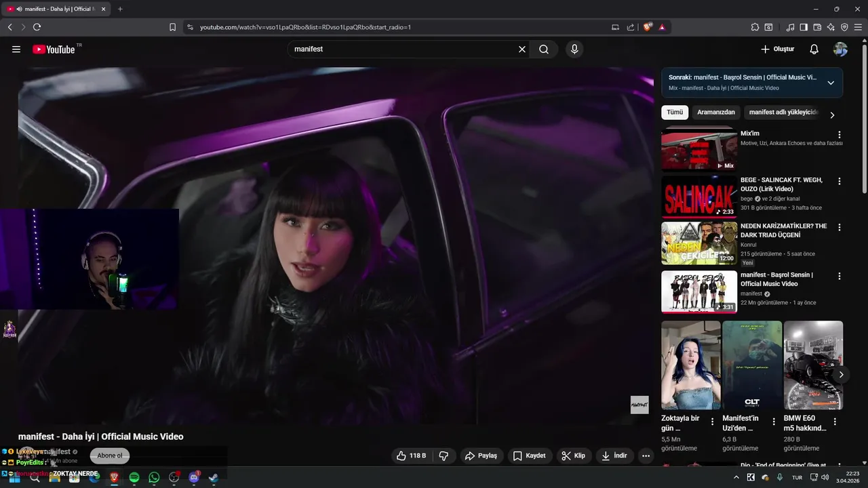Dislike the video with thumbs down

coord(444,456)
